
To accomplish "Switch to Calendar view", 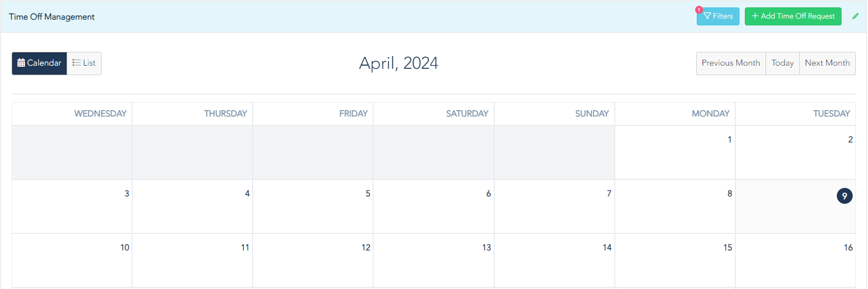I will coord(40,63).
